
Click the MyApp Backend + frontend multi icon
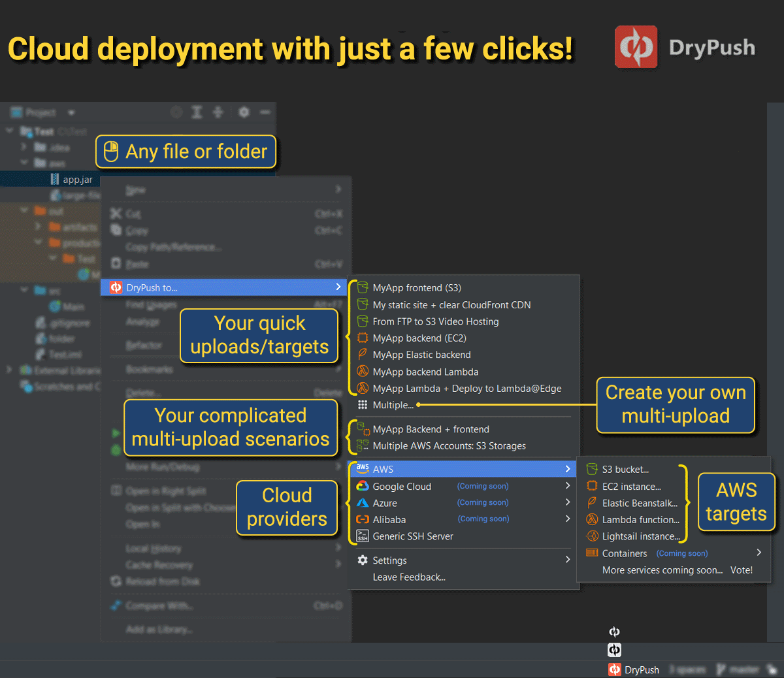(363, 429)
